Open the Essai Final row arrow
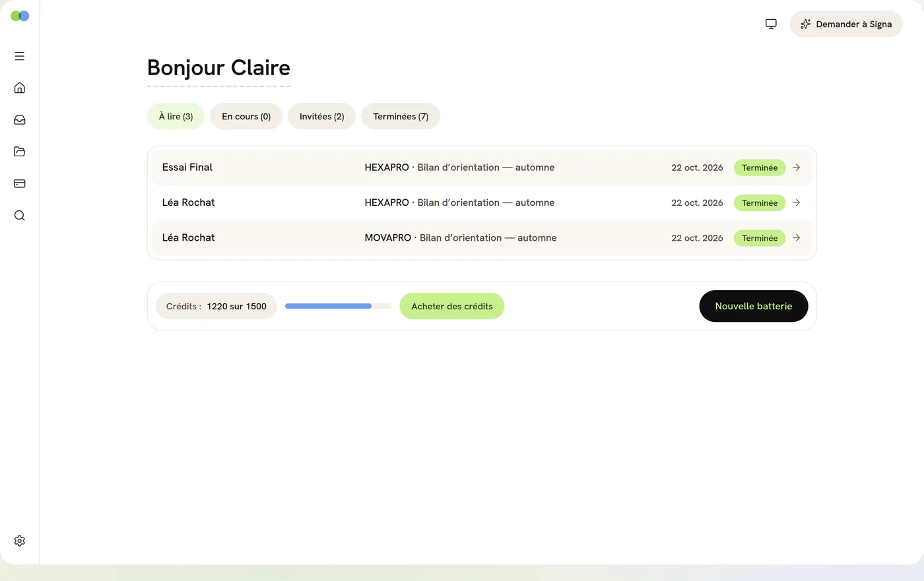The height and width of the screenshot is (581, 924). coord(797,168)
